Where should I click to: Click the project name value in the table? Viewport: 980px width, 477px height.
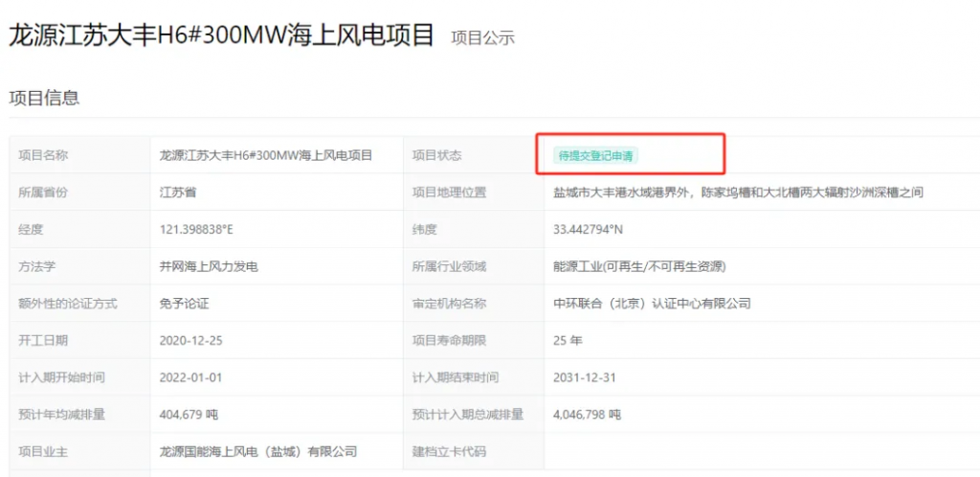265,155
